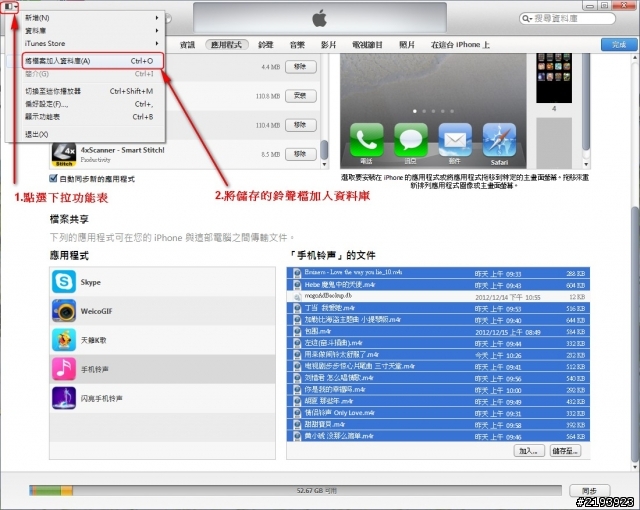Expand the 資料庫 submenu
640x510 pixels.
pos(91,31)
